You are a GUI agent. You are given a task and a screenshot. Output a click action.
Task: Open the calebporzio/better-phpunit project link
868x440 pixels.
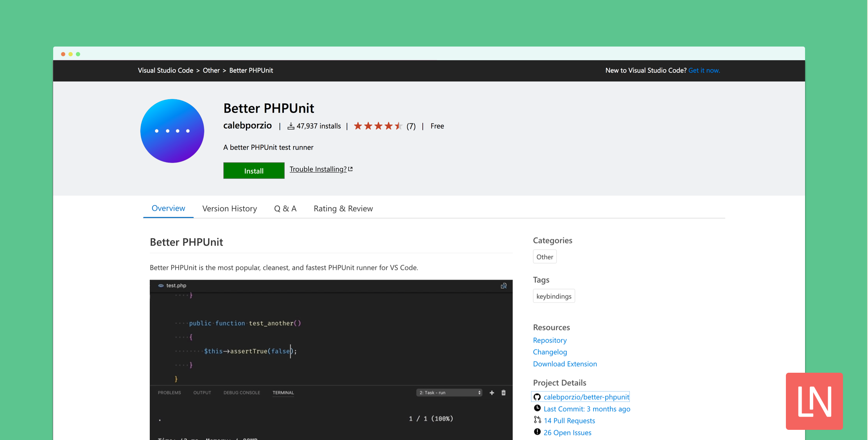[586, 397]
